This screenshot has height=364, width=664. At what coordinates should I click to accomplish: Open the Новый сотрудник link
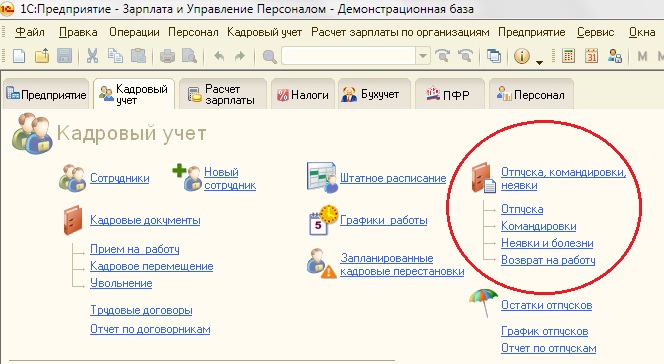(x=230, y=179)
